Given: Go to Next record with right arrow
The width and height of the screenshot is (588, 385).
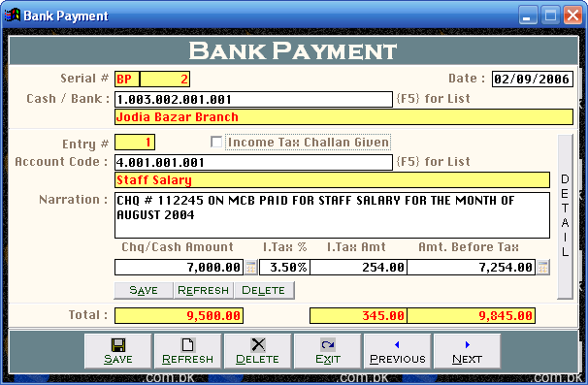Looking at the screenshot, I should (x=467, y=351).
